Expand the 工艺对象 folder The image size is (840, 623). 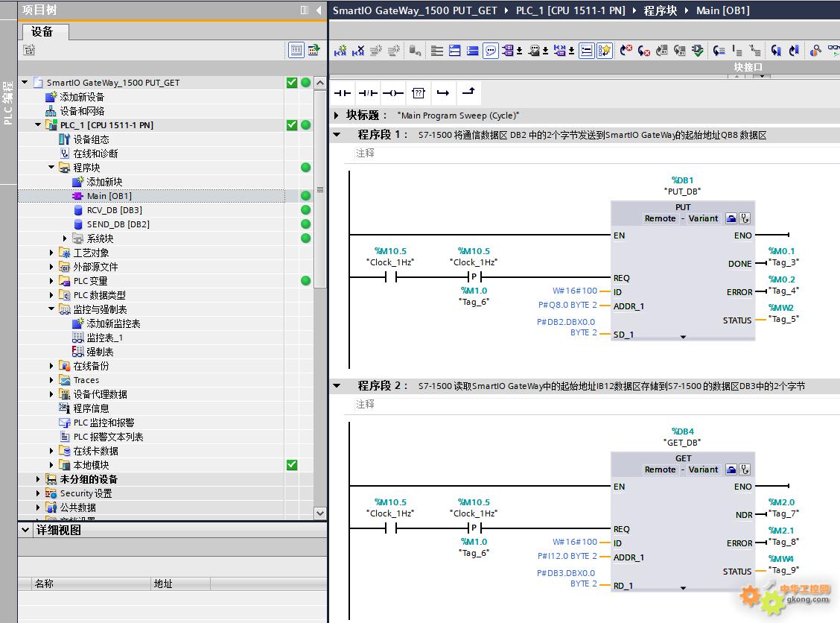coord(51,253)
